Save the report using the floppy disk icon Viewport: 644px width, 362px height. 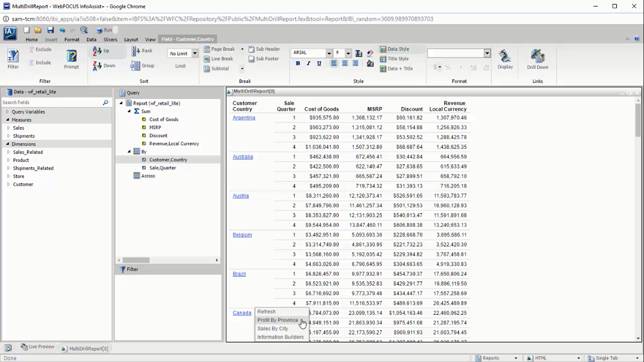(x=50, y=30)
